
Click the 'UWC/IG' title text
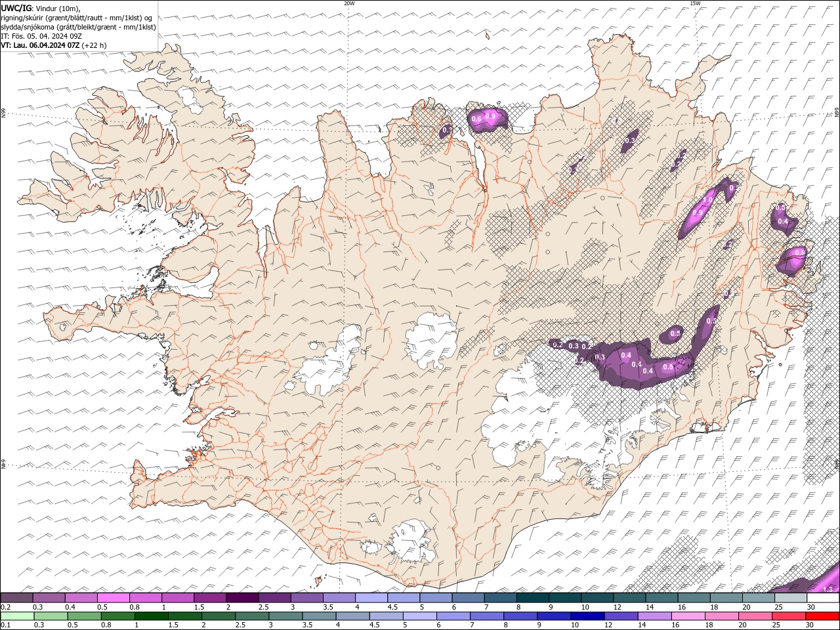pyautogui.click(x=16, y=8)
